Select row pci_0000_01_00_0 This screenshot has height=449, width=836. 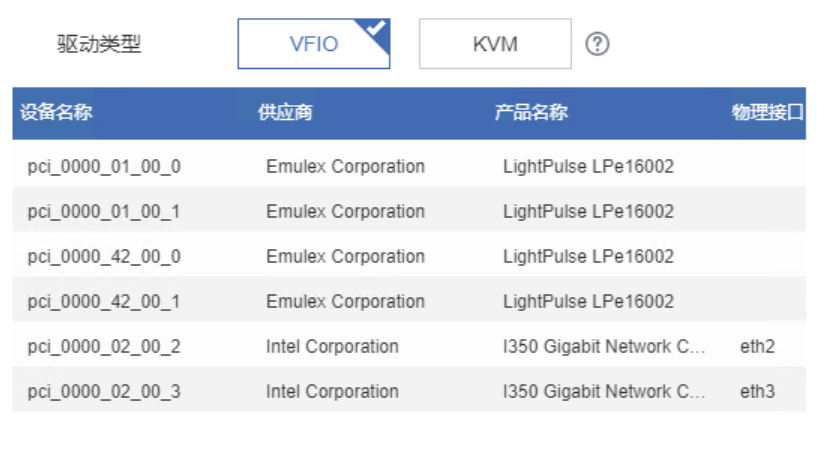104,167
